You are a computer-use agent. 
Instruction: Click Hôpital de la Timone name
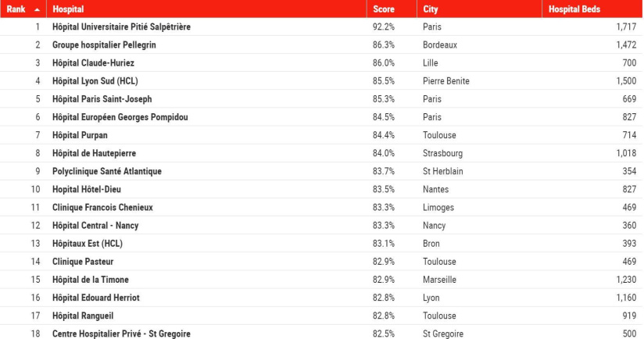pyautogui.click(x=90, y=280)
